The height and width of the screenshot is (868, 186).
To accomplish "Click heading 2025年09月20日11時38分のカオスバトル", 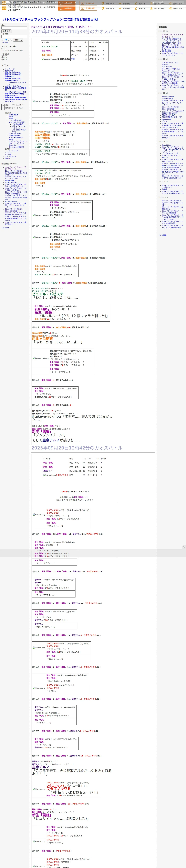I will [x=77, y=32].
